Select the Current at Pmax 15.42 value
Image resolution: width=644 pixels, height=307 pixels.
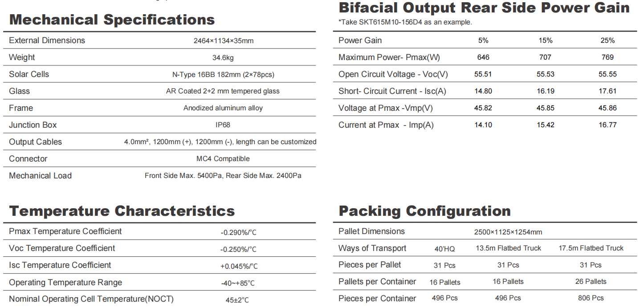coord(545,125)
